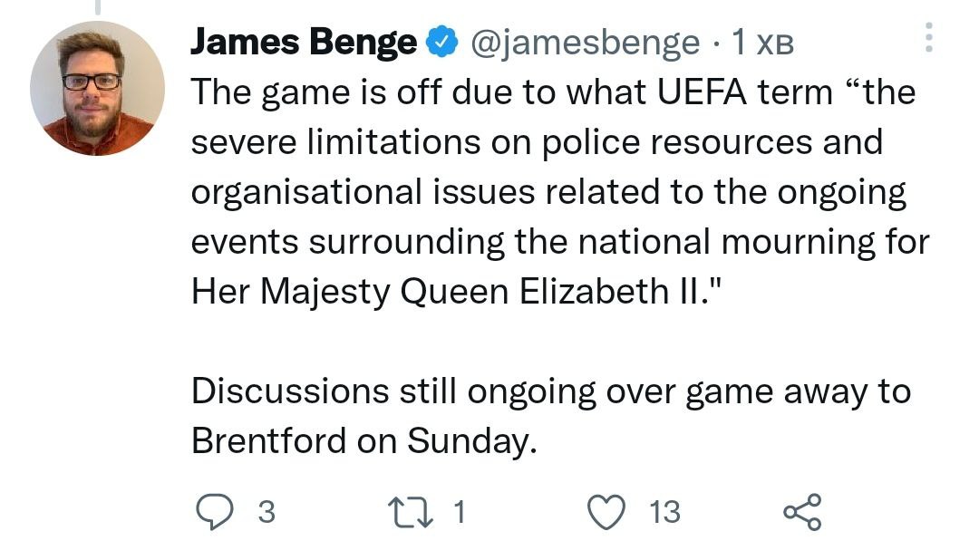Open James Benge's profile picture

click(97, 88)
